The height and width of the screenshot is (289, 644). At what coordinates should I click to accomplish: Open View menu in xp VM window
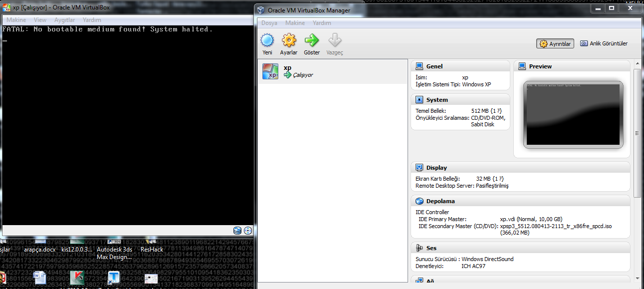click(40, 20)
